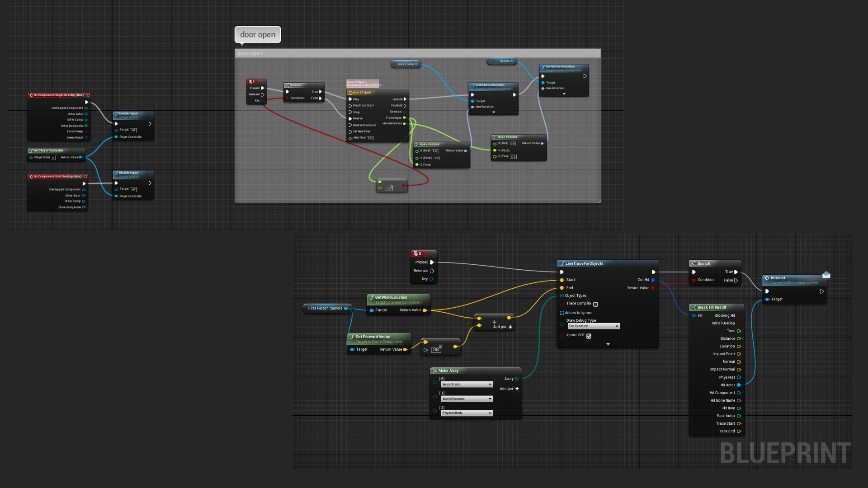Click the door open comment bubble
The height and width of the screenshot is (488, 868).
[x=257, y=34]
